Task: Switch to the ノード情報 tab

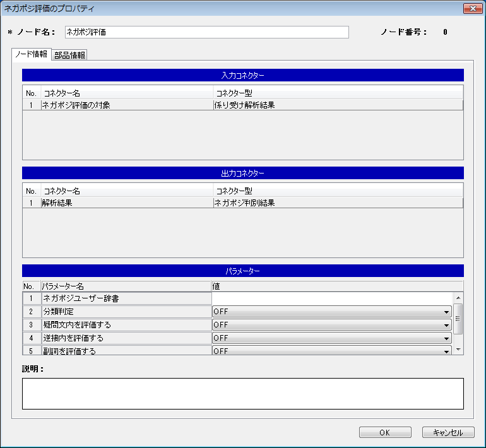Action: (32, 54)
